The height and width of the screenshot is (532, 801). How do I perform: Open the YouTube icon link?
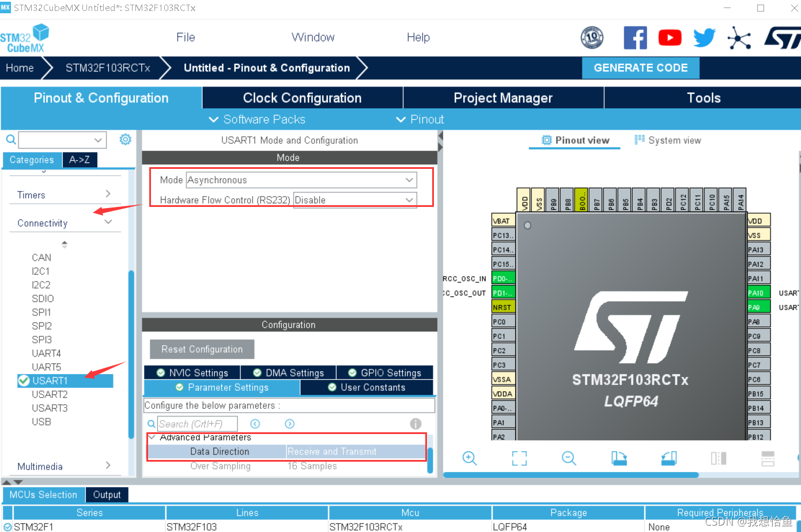(670, 38)
